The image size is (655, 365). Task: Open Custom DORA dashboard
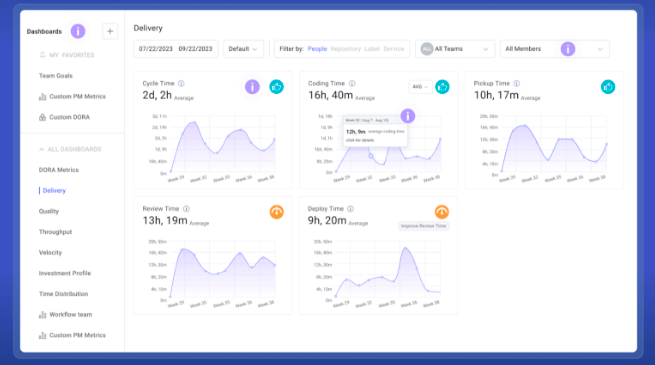point(69,117)
